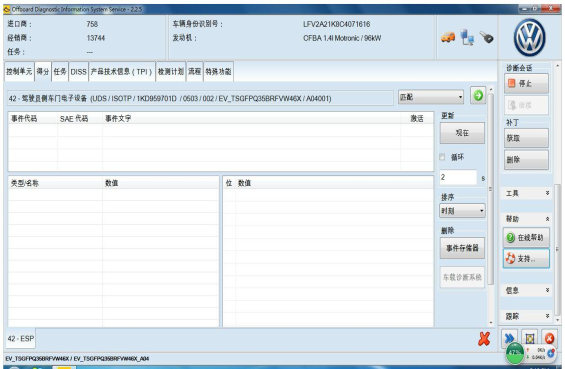565x369 pixels.
Task: Switch to the 检测计划 tab
Action: click(x=171, y=71)
